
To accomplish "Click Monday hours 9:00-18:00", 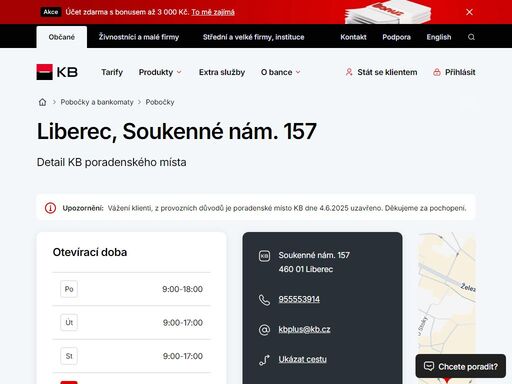I will point(182,289).
